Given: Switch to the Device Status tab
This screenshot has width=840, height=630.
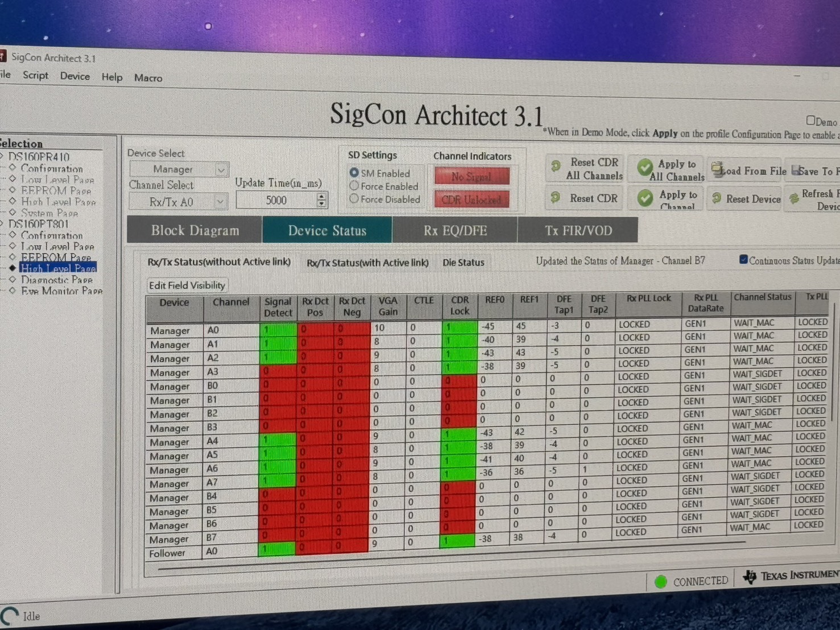Looking at the screenshot, I should tap(327, 230).
